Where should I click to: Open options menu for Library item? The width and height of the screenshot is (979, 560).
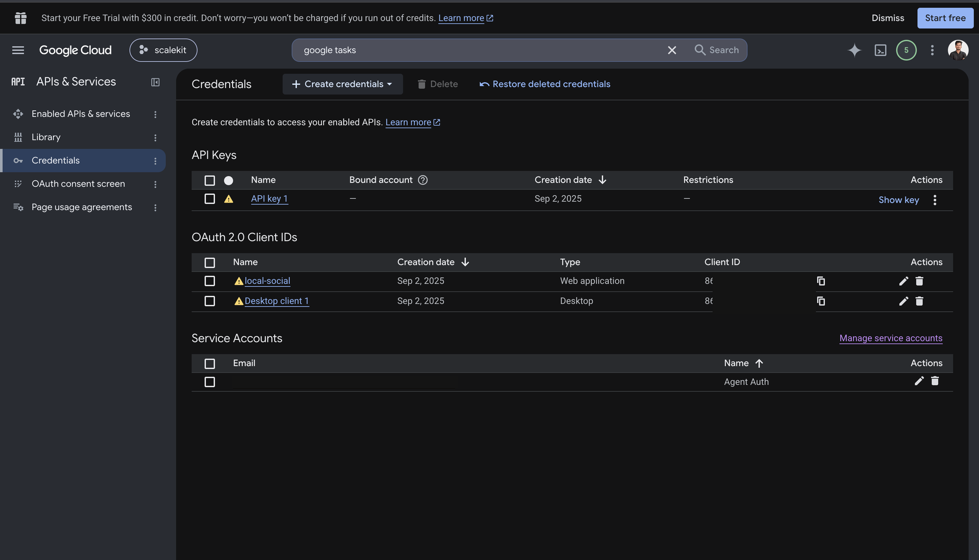pyautogui.click(x=155, y=138)
